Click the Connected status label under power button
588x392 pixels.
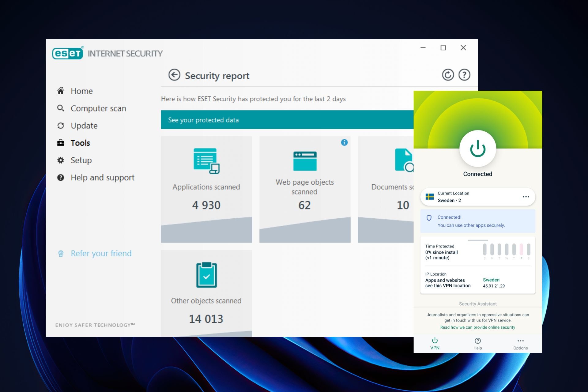point(477,174)
